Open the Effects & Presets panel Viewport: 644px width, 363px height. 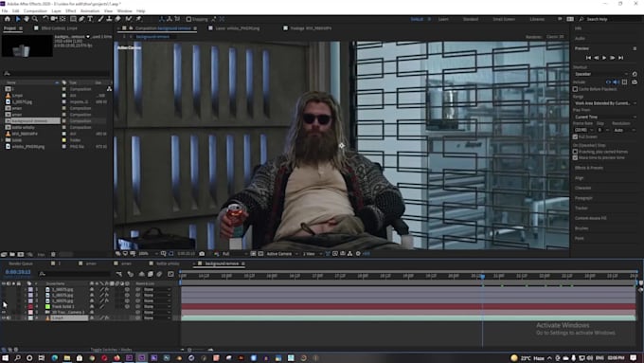click(588, 168)
